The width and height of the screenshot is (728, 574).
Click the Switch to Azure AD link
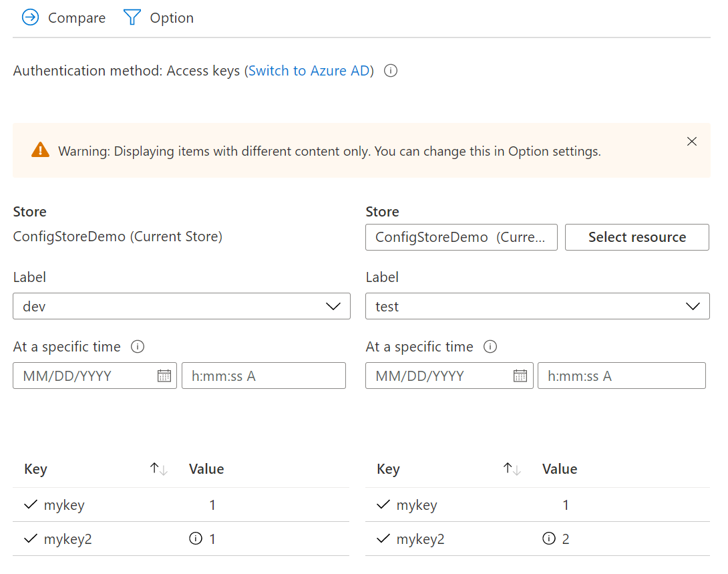pyautogui.click(x=309, y=70)
